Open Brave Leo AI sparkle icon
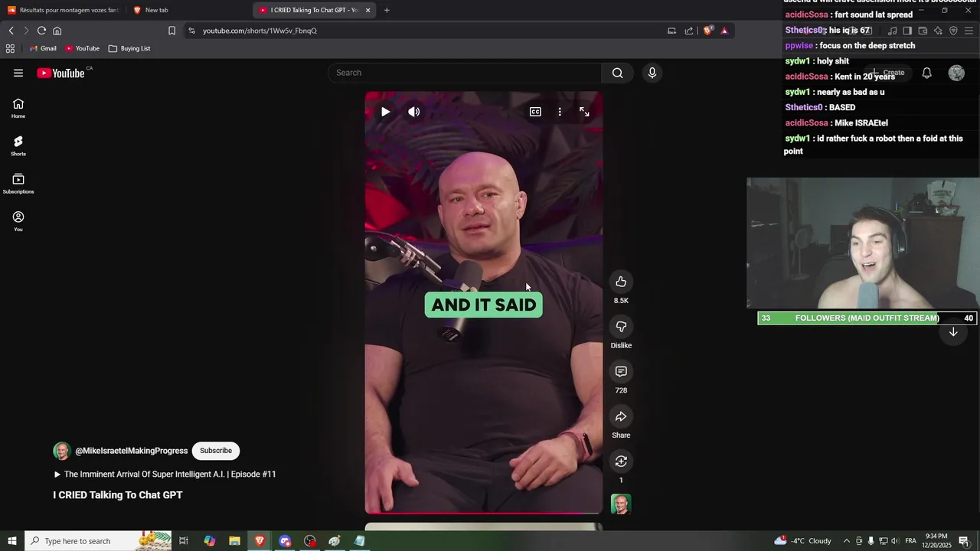The height and width of the screenshot is (551, 980). coord(938,31)
